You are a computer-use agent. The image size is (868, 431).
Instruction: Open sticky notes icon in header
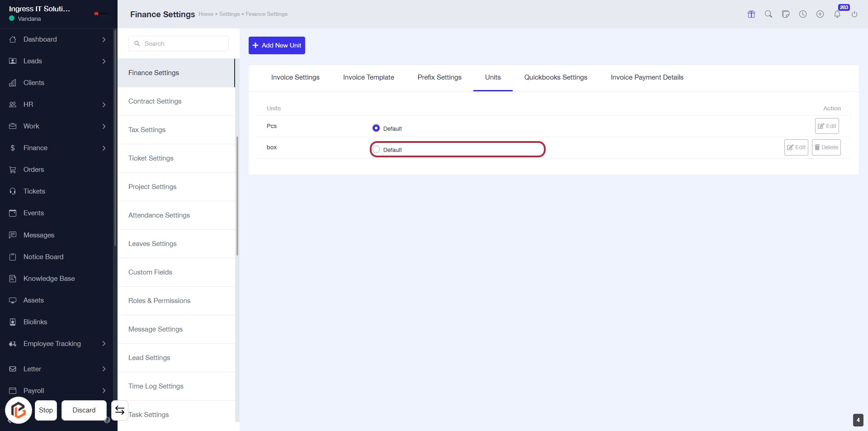point(786,14)
